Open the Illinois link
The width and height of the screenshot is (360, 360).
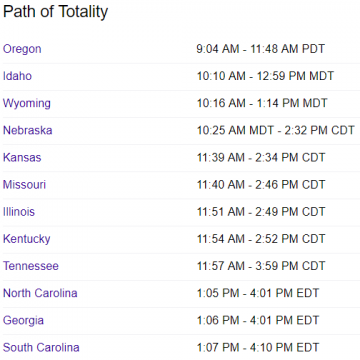coord(19,212)
